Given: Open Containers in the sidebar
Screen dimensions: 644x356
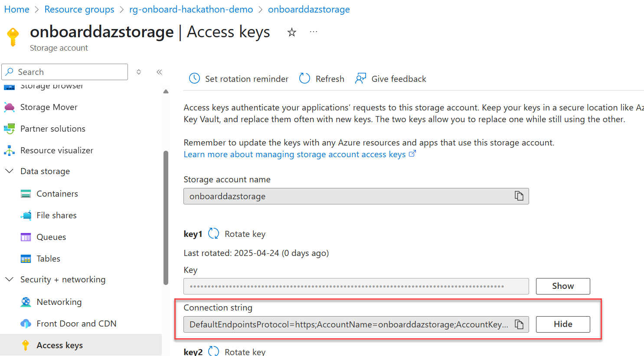Looking at the screenshot, I should [x=57, y=194].
